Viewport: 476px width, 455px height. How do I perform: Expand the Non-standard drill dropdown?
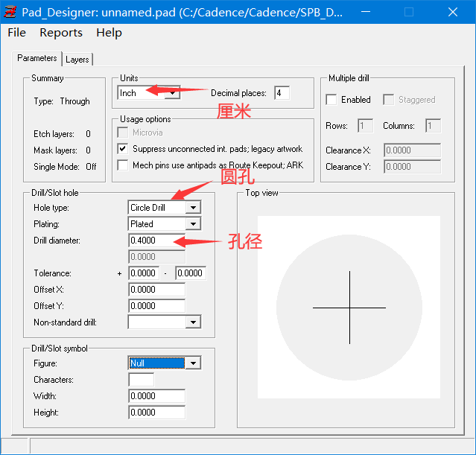coord(193,322)
